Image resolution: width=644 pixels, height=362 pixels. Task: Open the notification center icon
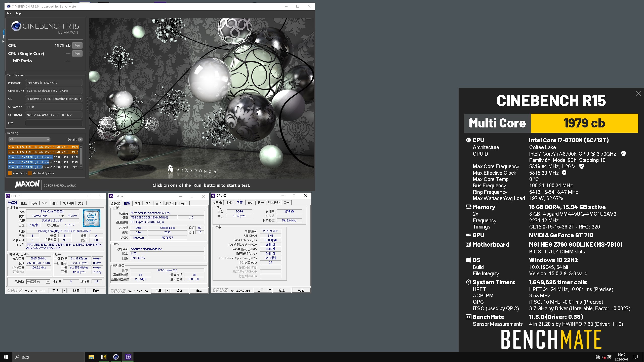click(x=636, y=357)
